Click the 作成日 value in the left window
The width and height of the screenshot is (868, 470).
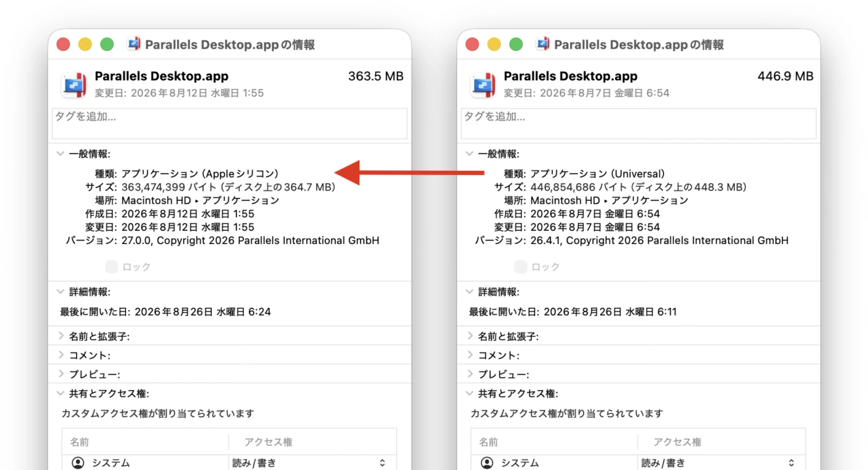coord(188,214)
